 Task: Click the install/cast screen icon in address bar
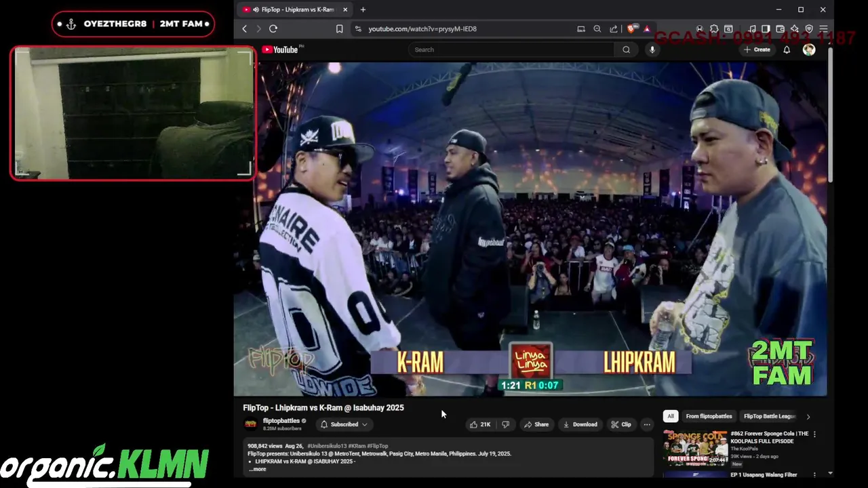[x=581, y=29]
